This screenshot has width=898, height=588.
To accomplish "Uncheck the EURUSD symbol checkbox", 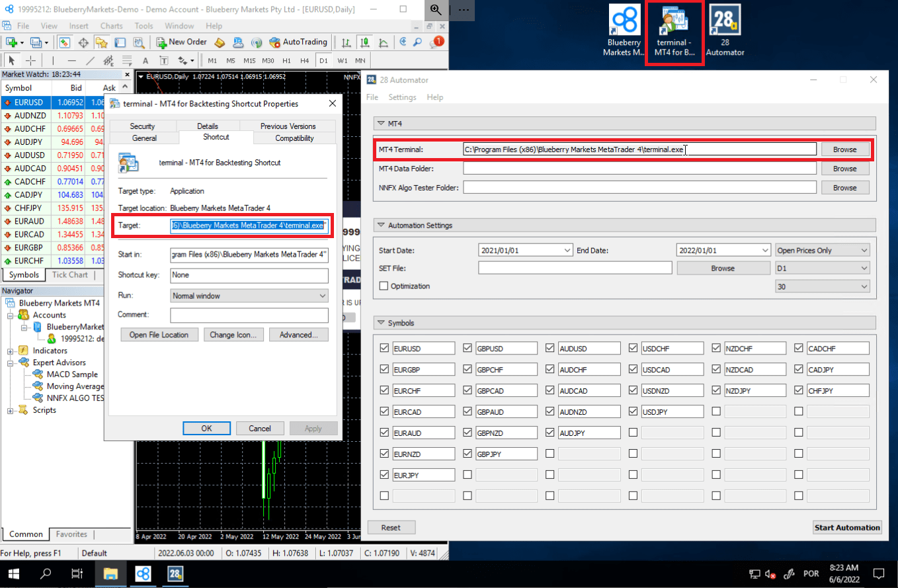I will 385,348.
